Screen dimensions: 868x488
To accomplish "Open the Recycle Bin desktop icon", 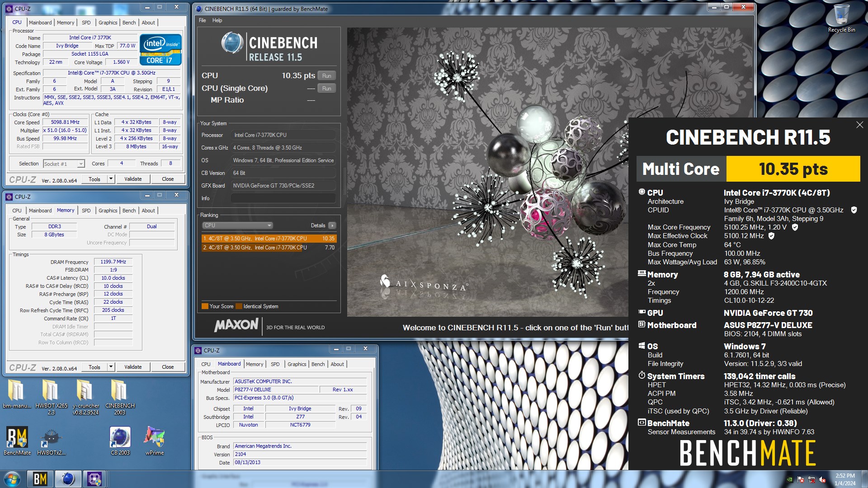I will click(x=841, y=18).
